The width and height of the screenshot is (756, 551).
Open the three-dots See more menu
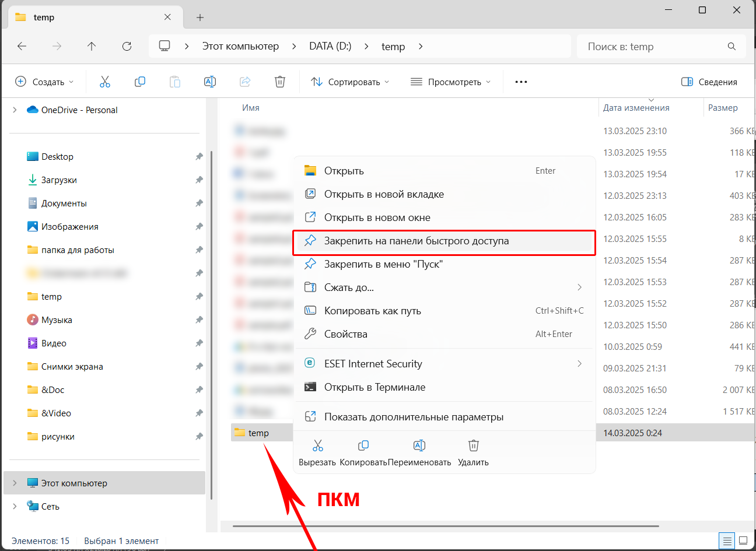pyautogui.click(x=521, y=82)
